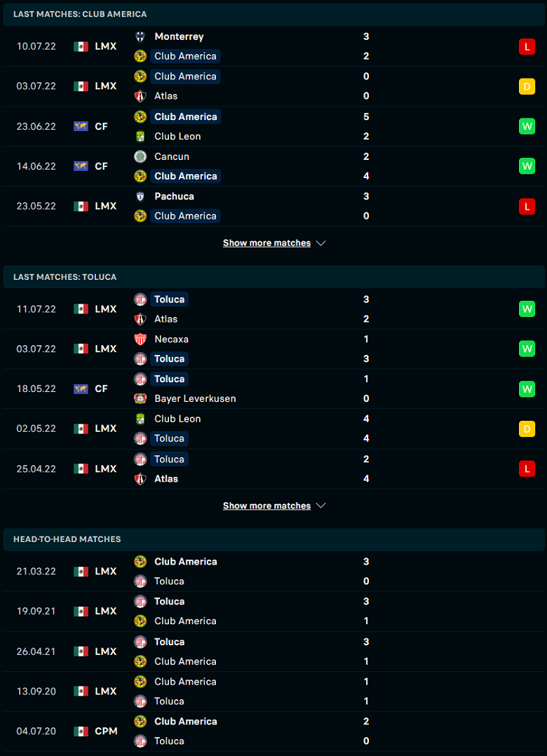Open the 04.07.20 CPM head-to-head match
The image size is (547, 756).
click(x=273, y=731)
